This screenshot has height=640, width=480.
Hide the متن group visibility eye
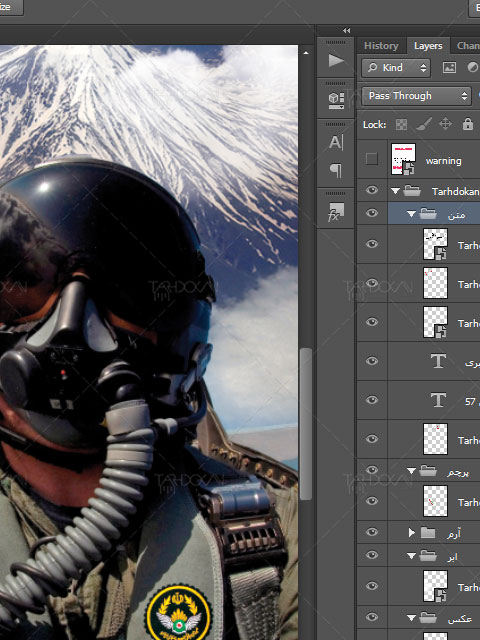[x=371, y=213]
